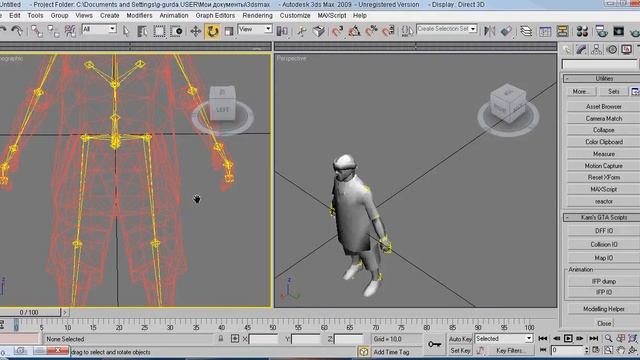
Task: Click Use Pivot Point Center icon
Action: [282, 31]
